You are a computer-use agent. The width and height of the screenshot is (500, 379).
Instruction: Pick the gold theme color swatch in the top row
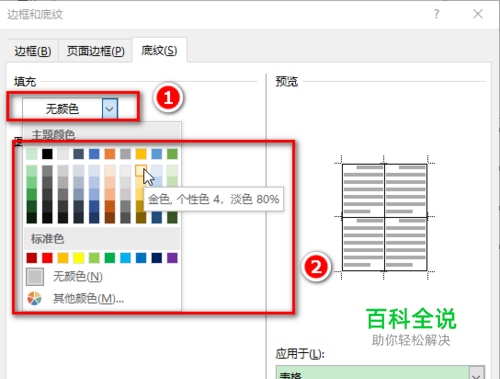tap(141, 154)
